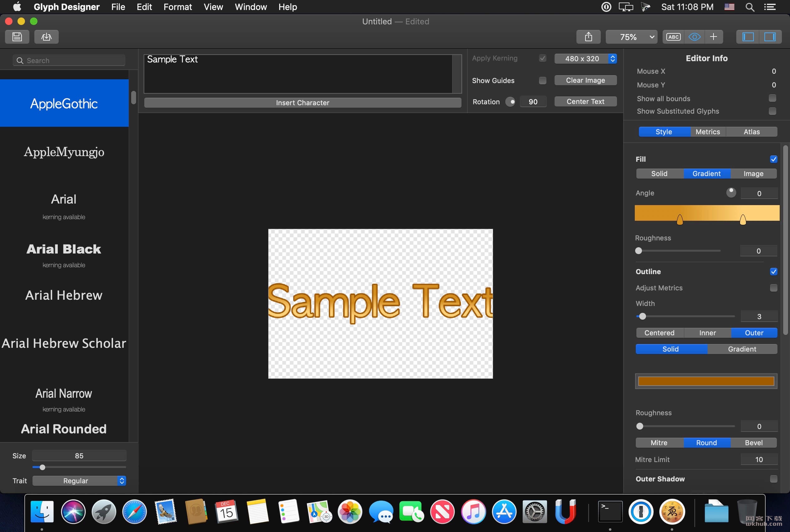This screenshot has width=790, height=532.
Task: Switch to the Metrics tab
Action: [x=708, y=132]
